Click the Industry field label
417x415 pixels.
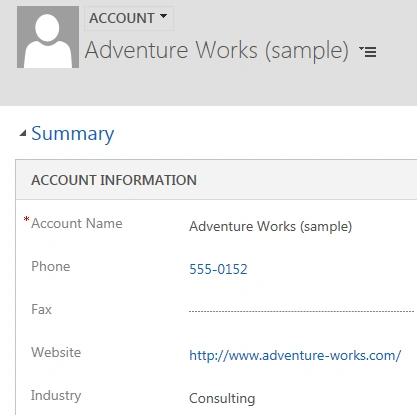tap(56, 396)
